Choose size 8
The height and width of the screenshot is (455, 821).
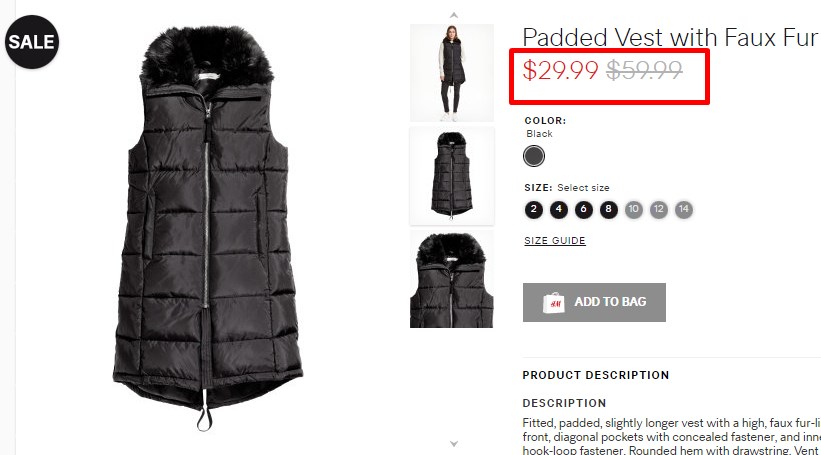608,209
